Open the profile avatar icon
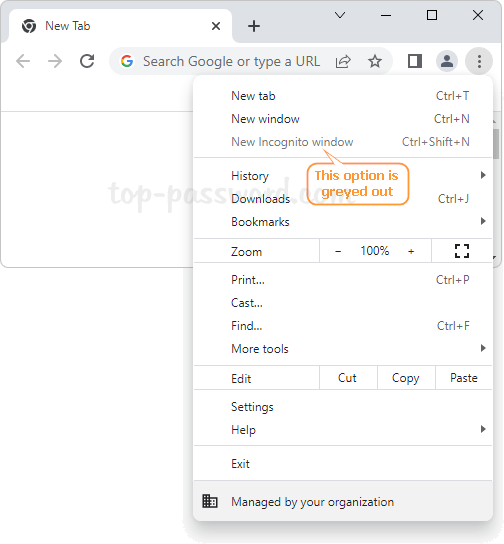 coord(447,61)
